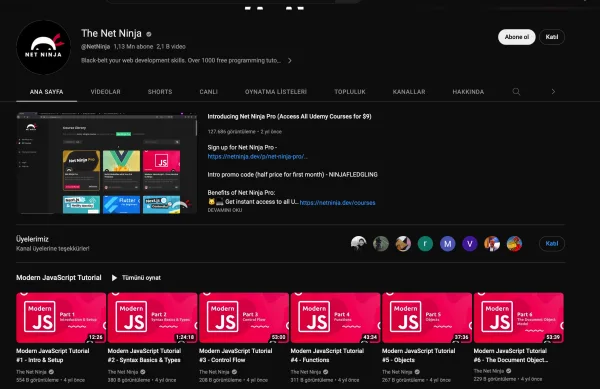
Task: Open the OYNATMA LİSTELERİ tab
Action: 276,92
